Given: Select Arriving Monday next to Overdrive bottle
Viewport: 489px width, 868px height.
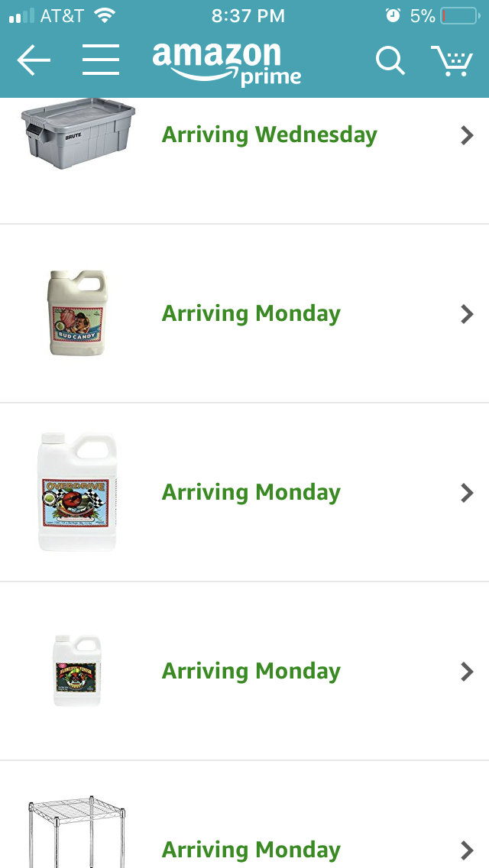Looking at the screenshot, I should (251, 493).
